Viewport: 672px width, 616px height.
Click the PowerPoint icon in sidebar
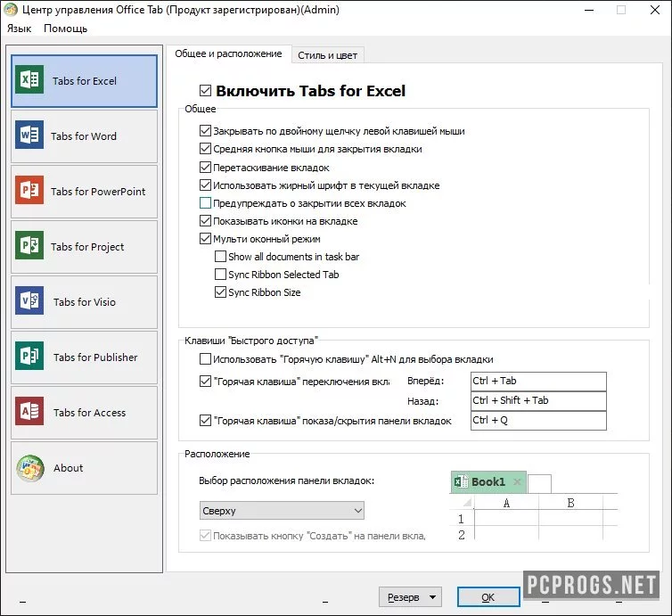coord(29,190)
